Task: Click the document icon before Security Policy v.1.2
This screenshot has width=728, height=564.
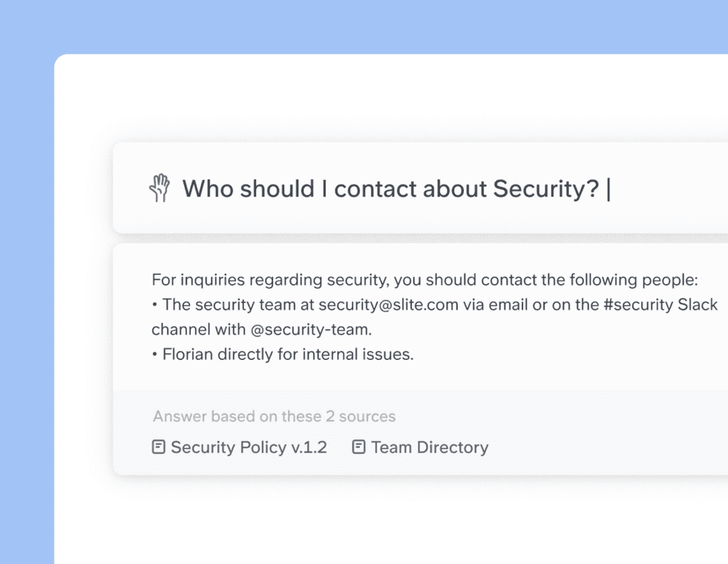Action: pyautogui.click(x=158, y=447)
